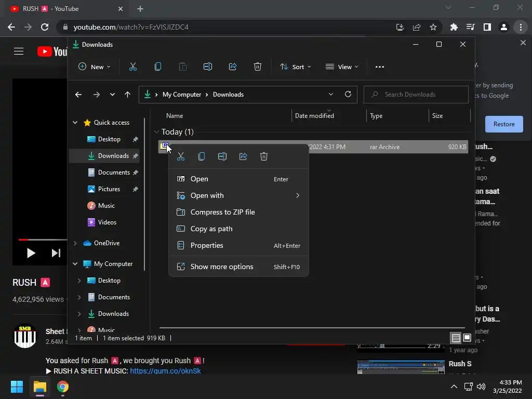Click the Share icon in Explorer toolbar
The width and height of the screenshot is (532, 399).
coord(233,67)
